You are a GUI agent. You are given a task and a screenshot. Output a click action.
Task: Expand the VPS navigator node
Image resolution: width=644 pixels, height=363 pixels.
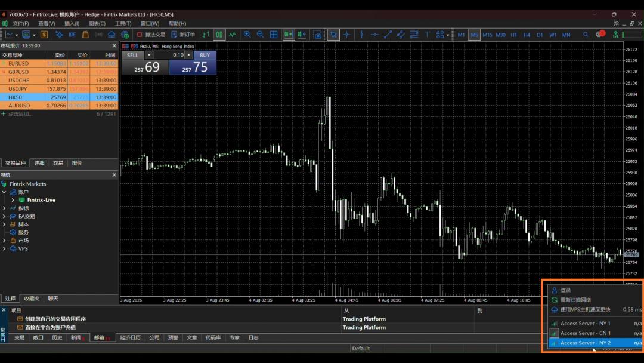click(x=4, y=249)
